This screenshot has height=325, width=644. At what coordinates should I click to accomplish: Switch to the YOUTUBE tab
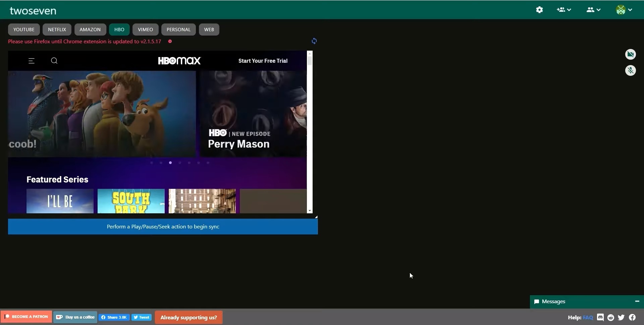coord(24,30)
